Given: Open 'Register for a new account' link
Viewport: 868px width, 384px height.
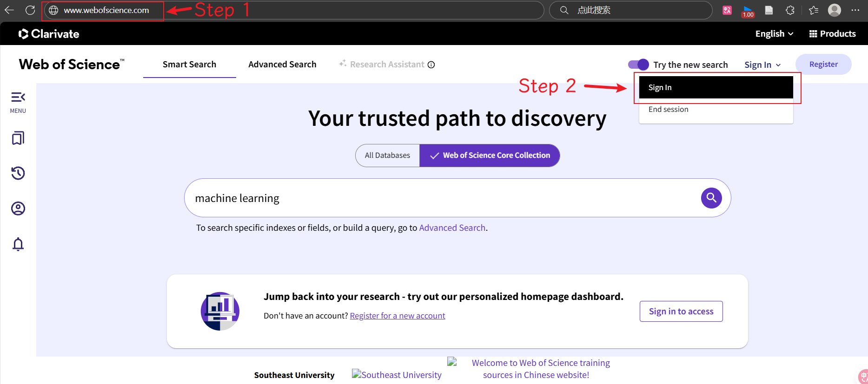Looking at the screenshot, I should click(397, 316).
